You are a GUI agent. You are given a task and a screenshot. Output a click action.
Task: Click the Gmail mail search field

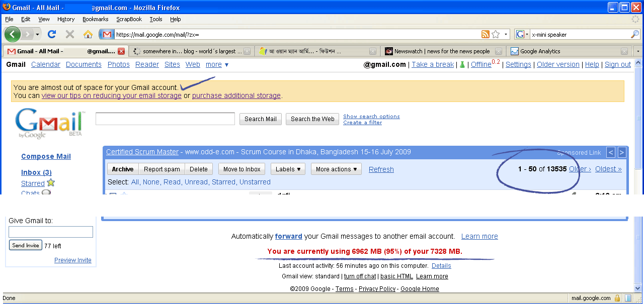click(x=165, y=119)
